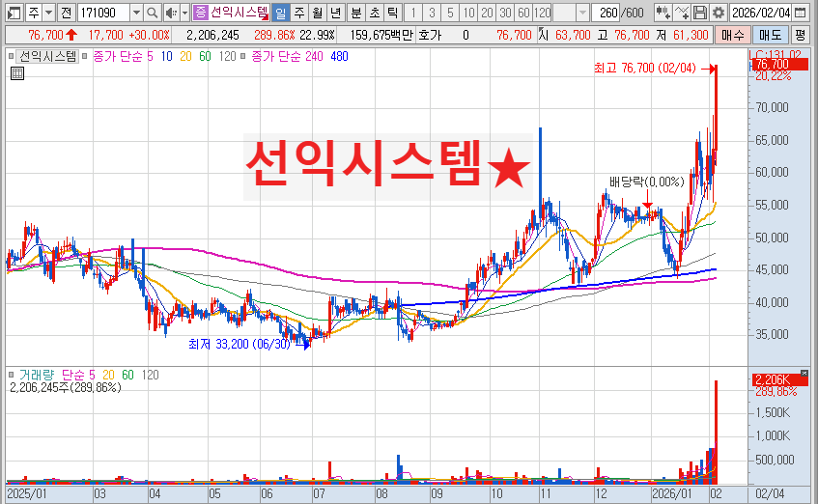Click the 시 open price marker icon
818x504 pixels.
click(x=543, y=35)
